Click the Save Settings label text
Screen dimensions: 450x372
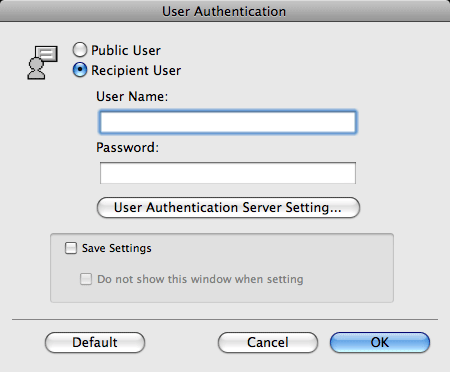click(x=117, y=248)
